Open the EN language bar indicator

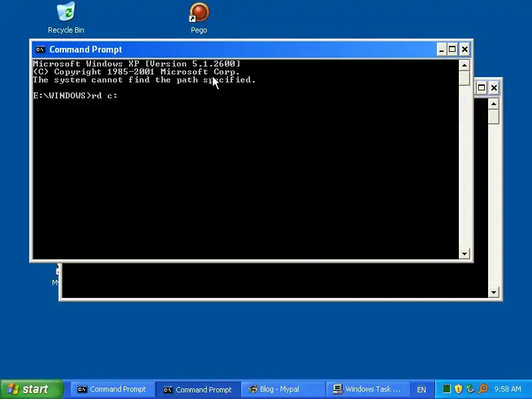point(422,390)
